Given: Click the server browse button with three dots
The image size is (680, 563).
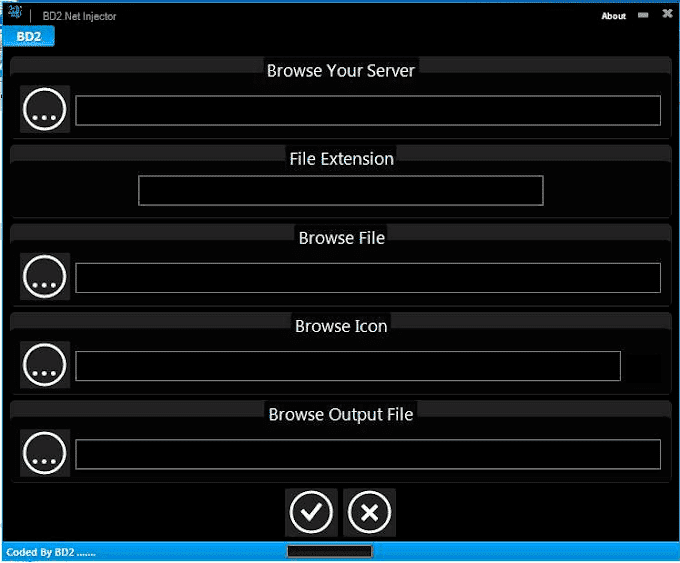Looking at the screenshot, I should coord(45,109).
